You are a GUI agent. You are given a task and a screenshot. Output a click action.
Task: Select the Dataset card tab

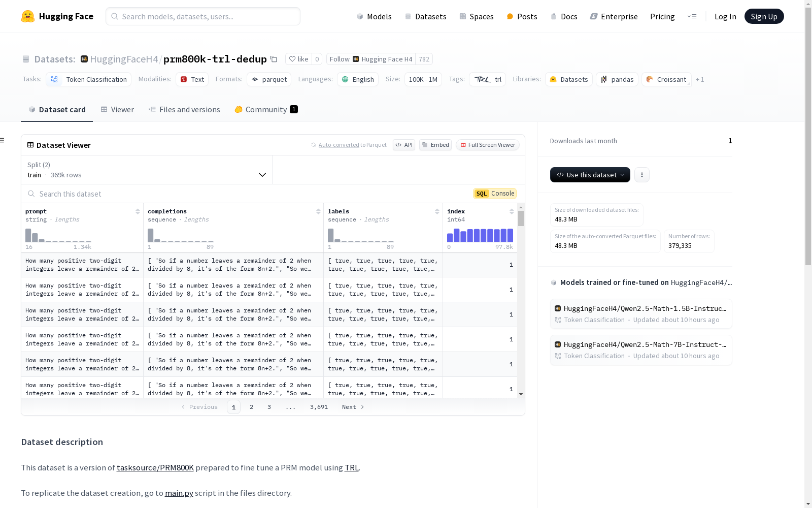click(57, 110)
